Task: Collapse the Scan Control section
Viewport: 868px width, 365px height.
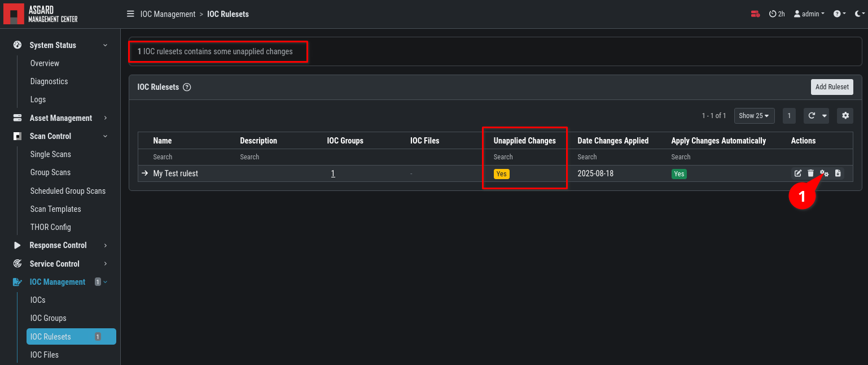Action: (60, 136)
